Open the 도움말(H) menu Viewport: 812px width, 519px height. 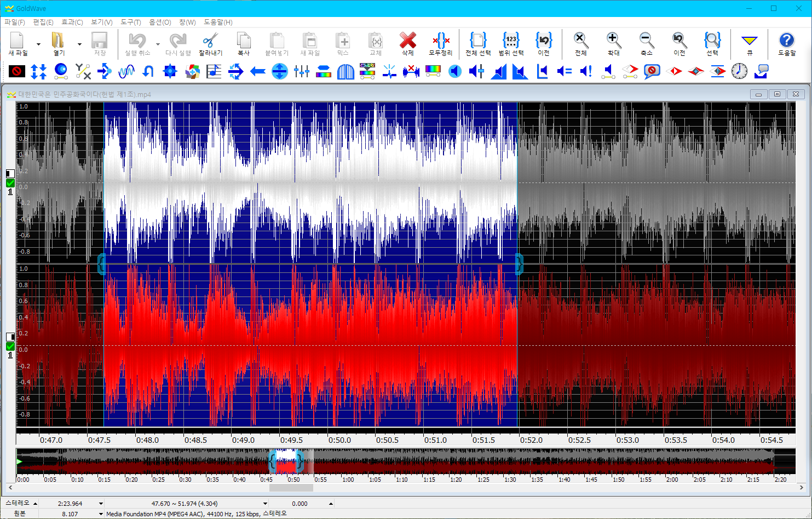pos(218,22)
